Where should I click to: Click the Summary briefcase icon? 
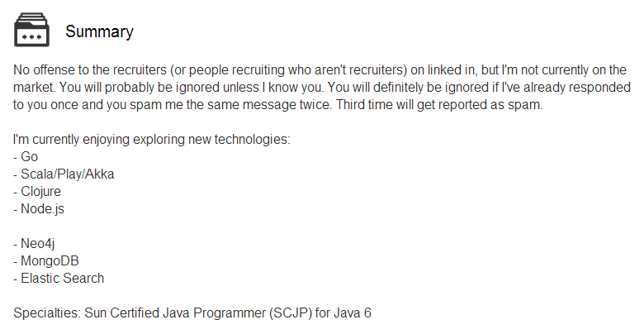31,30
